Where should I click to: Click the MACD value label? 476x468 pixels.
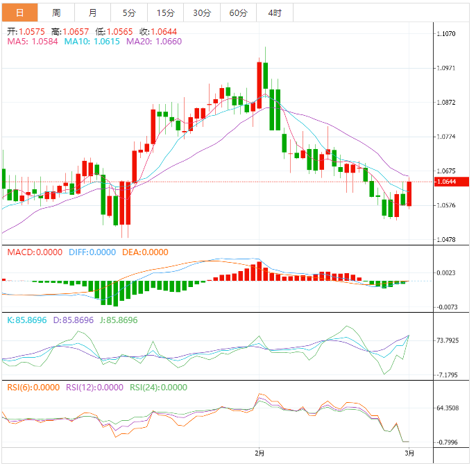click(x=35, y=252)
